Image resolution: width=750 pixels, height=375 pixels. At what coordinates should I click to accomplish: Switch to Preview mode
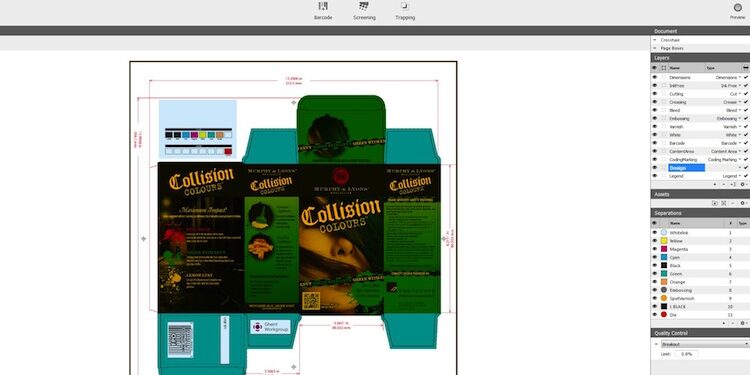(x=737, y=11)
